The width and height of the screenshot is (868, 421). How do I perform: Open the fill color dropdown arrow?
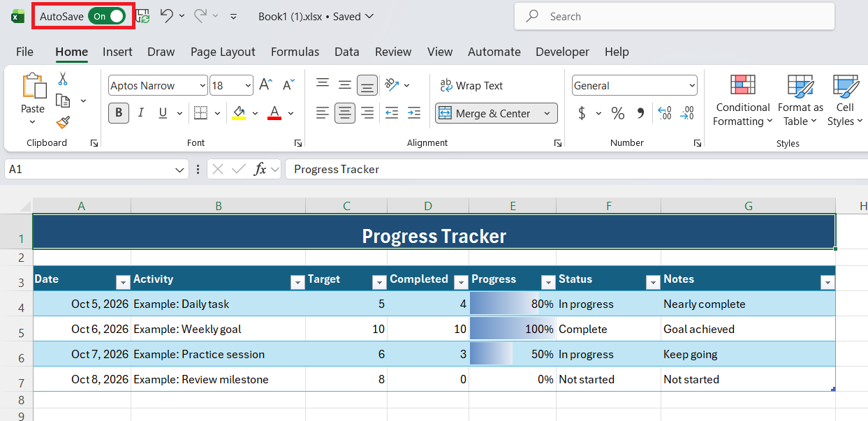pos(255,112)
